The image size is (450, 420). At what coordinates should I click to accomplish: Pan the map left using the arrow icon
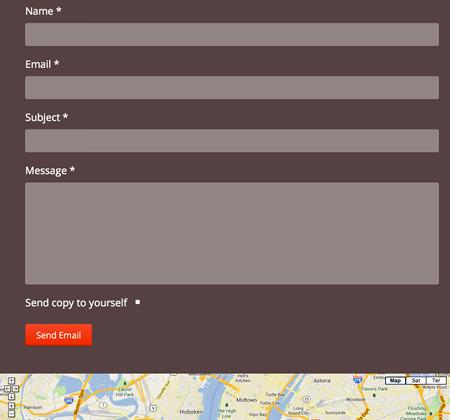(7, 389)
